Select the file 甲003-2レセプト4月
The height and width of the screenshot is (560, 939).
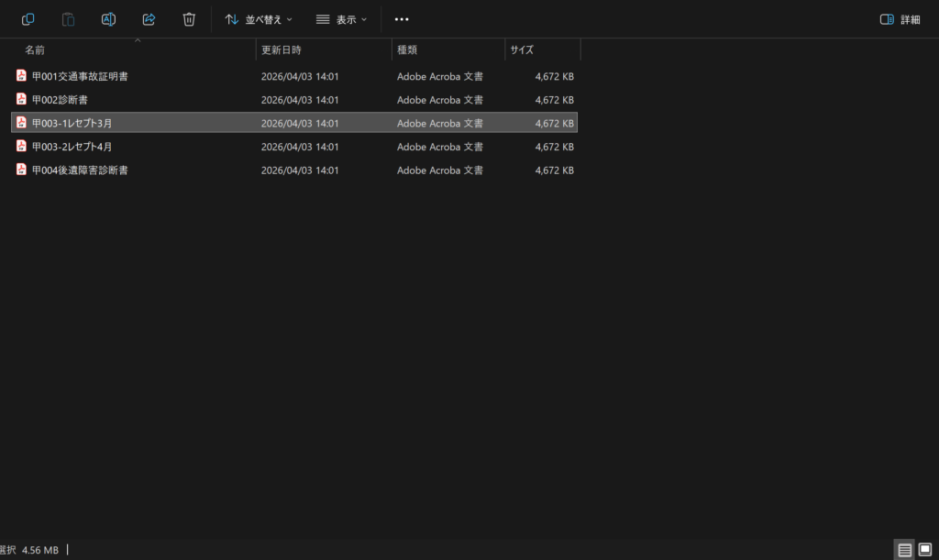[x=72, y=147]
